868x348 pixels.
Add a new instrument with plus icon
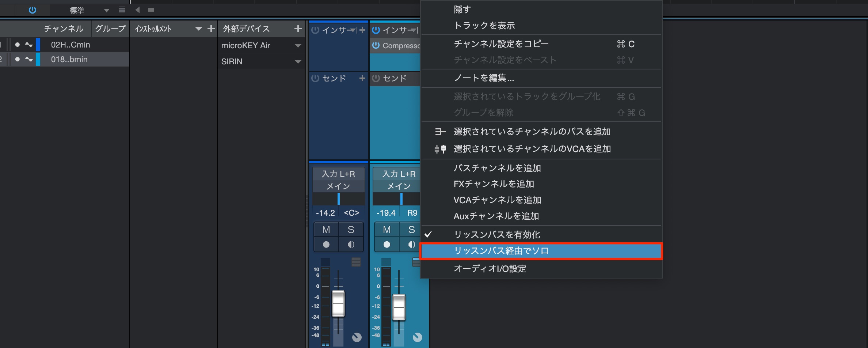click(211, 29)
